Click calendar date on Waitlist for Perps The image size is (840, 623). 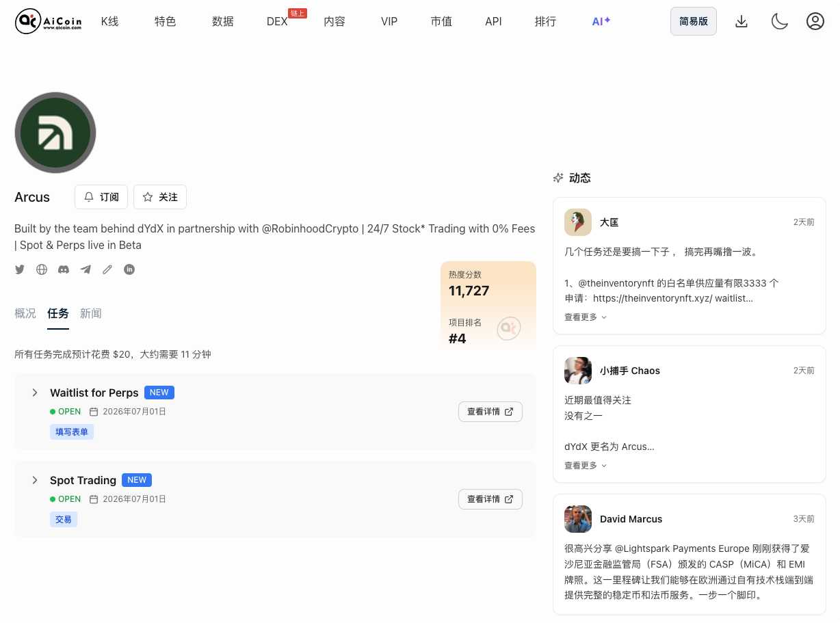[x=128, y=412]
